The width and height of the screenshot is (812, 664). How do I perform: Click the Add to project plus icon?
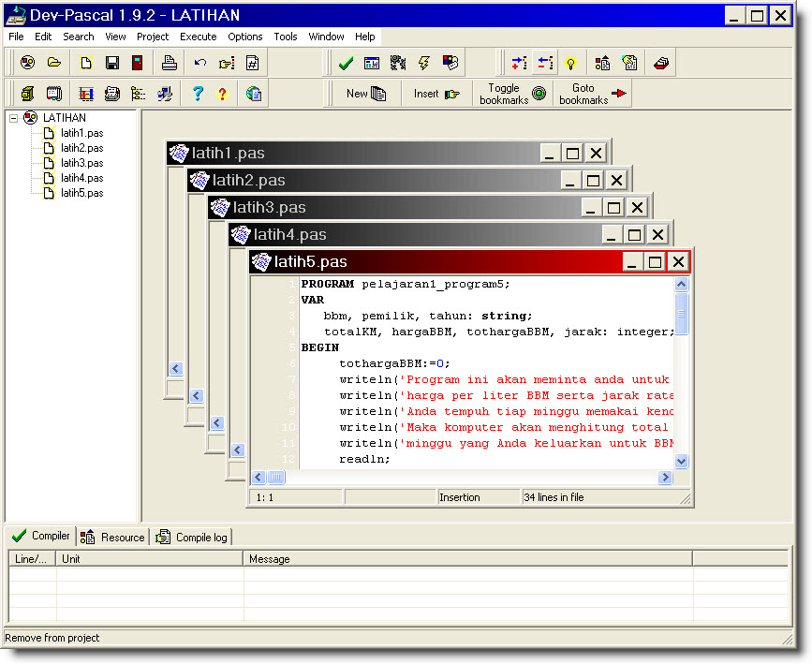[519, 63]
